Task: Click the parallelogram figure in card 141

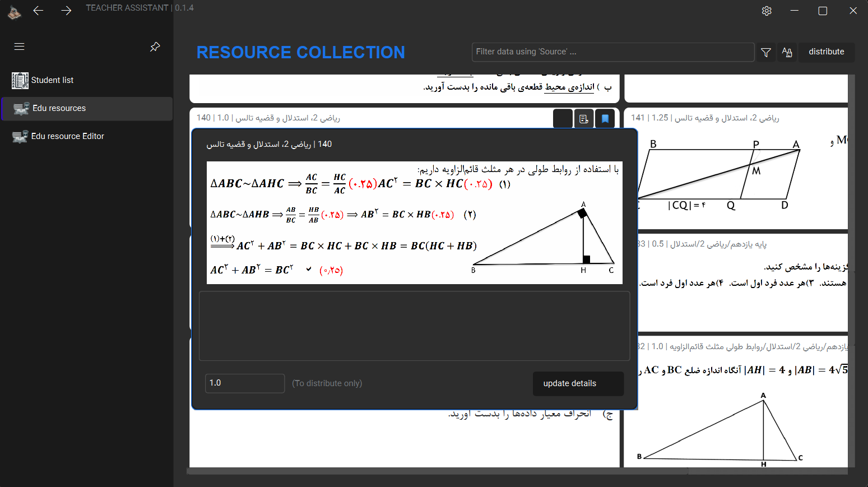Action: click(x=719, y=174)
